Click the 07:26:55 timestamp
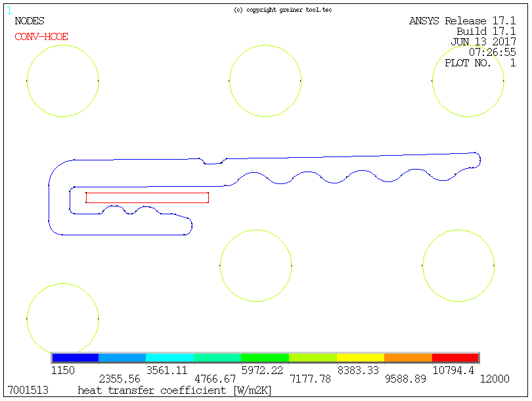532x401 pixels. click(493, 53)
